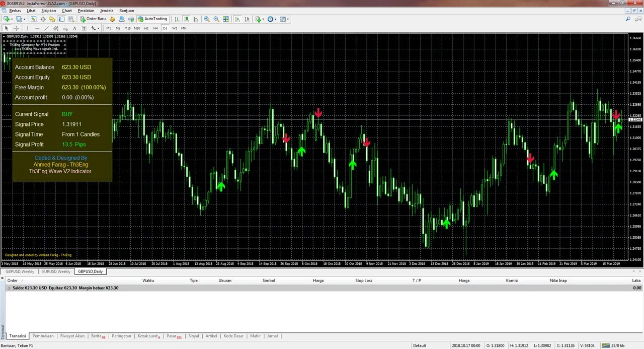
Task: Expand the New Chart dropdown arrow
Action: coord(12,19)
